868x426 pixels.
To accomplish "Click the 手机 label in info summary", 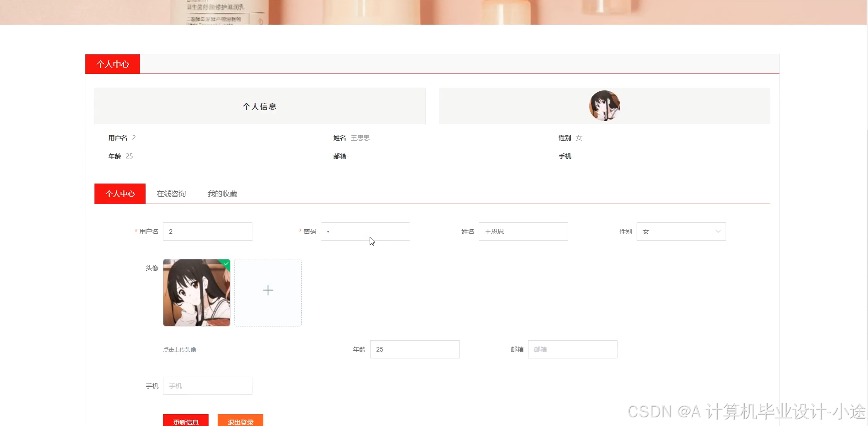I will click(x=565, y=156).
